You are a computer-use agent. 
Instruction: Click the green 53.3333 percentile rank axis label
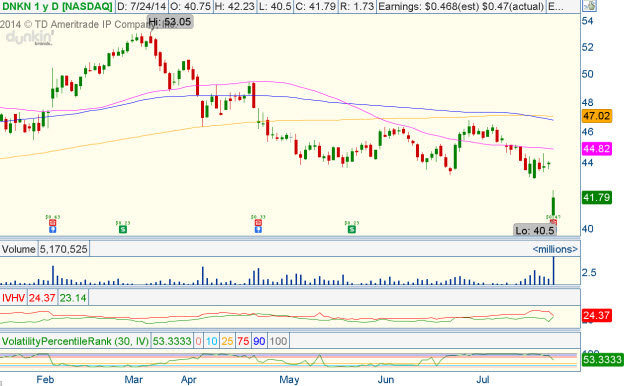pyautogui.click(x=602, y=360)
